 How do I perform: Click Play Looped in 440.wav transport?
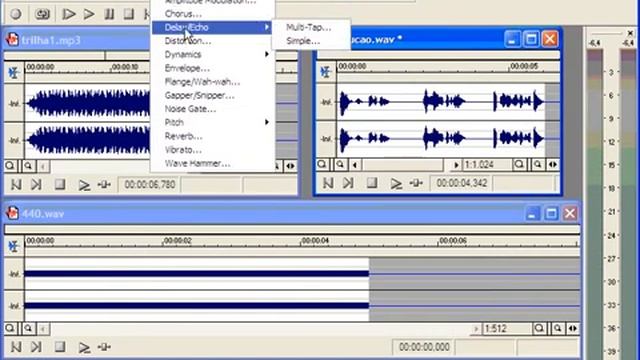point(104,347)
